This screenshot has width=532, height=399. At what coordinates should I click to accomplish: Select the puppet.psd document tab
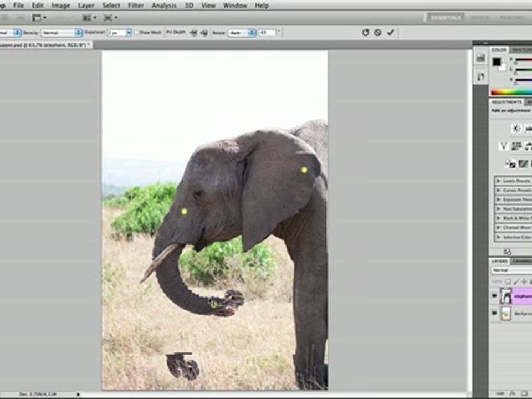[x=45, y=44]
